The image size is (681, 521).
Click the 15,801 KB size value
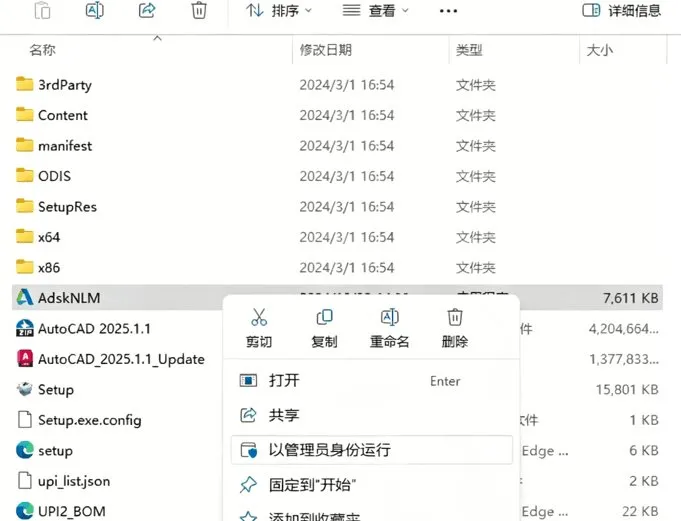(x=627, y=389)
